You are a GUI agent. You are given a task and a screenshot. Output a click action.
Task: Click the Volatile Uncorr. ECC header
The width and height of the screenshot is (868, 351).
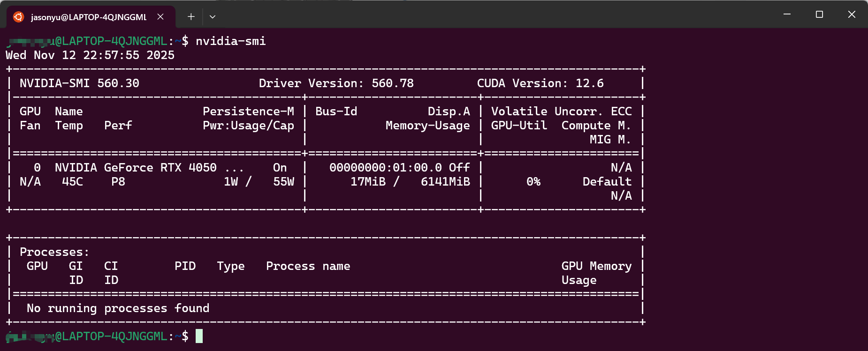562,112
